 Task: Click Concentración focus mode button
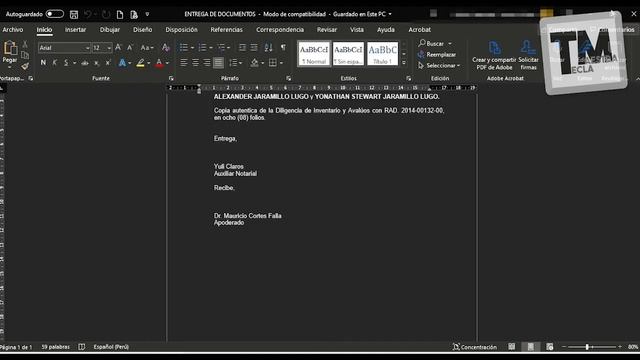click(x=475, y=347)
